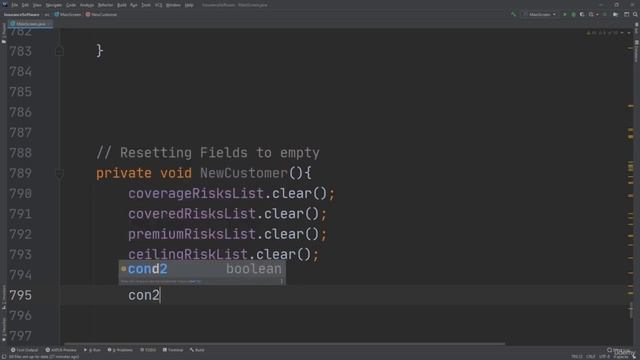This screenshot has height=360, width=640.
Task: Click the Profiler icon with dropdown
Action: [593, 15]
